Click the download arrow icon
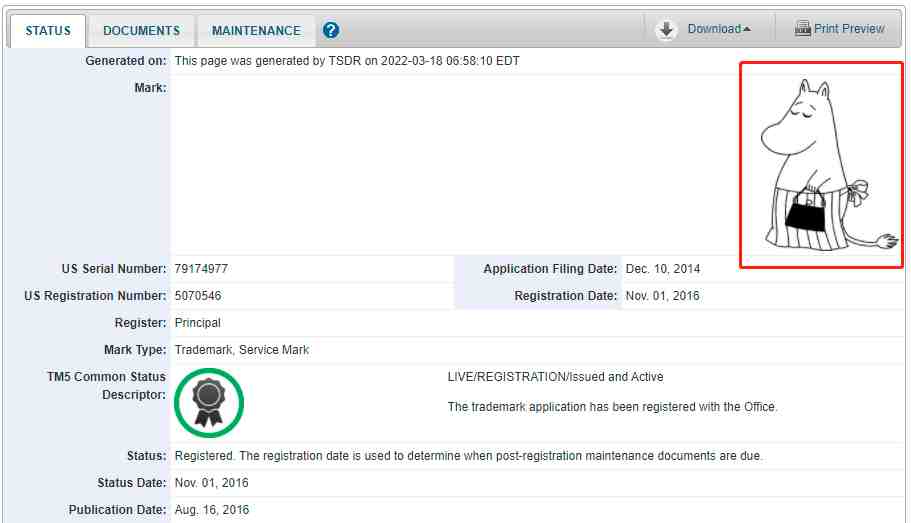The image size is (911, 523). 666,30
